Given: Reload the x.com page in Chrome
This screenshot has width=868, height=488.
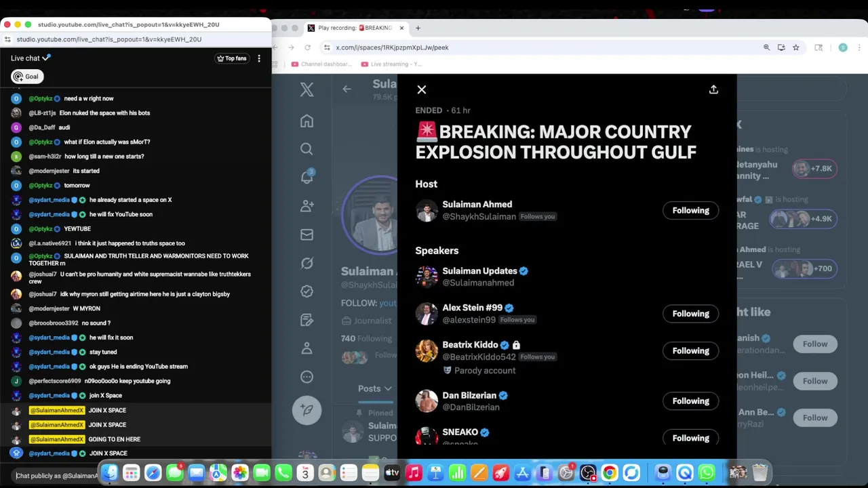Looking at the screenshot, I should point(307,47).
